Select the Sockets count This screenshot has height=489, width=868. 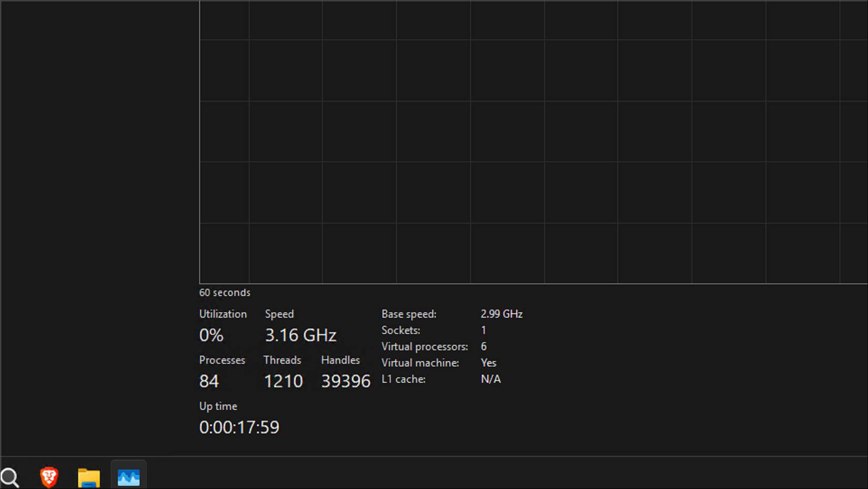(x=483, y=330)
